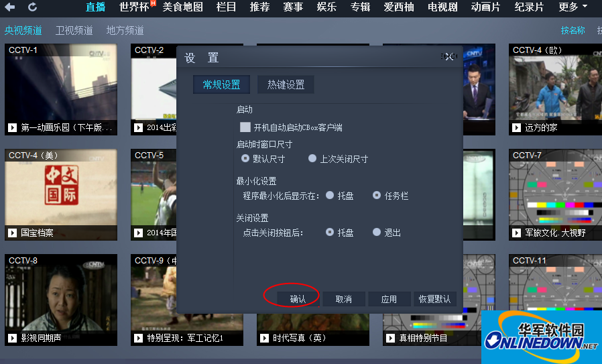Select 退出 for close button behavior
Screen dimensions: 602x364
pyautogui.click(x=377, y=233)
